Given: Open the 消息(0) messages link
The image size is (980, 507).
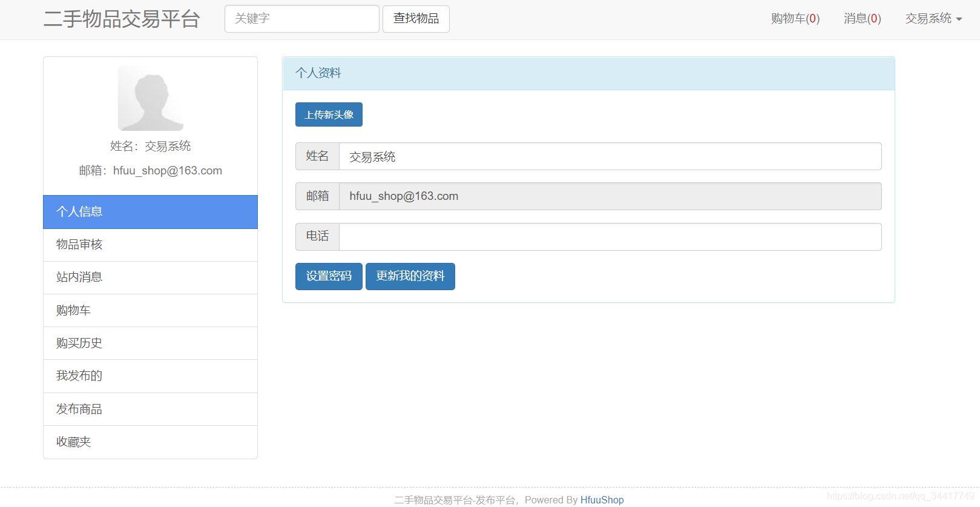Looking at the screenshot, I should 863,19.
